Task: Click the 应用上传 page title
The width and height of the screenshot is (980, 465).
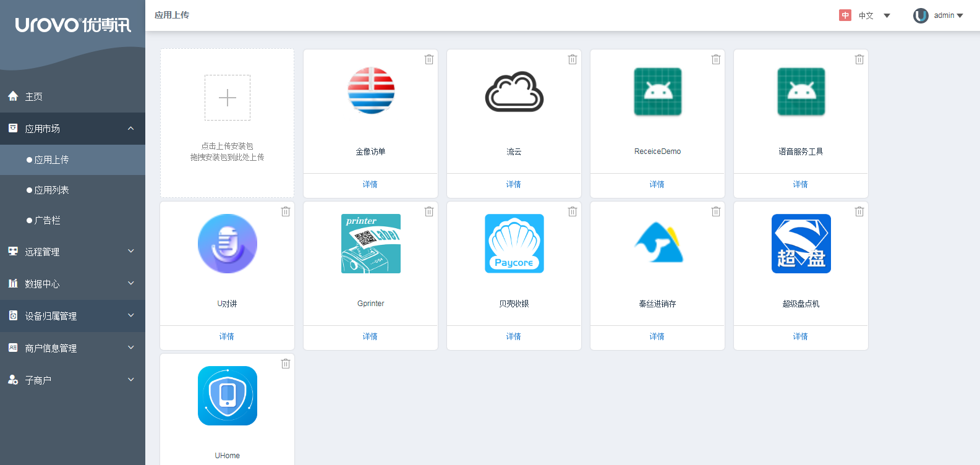Action: (x=172, y=15)
